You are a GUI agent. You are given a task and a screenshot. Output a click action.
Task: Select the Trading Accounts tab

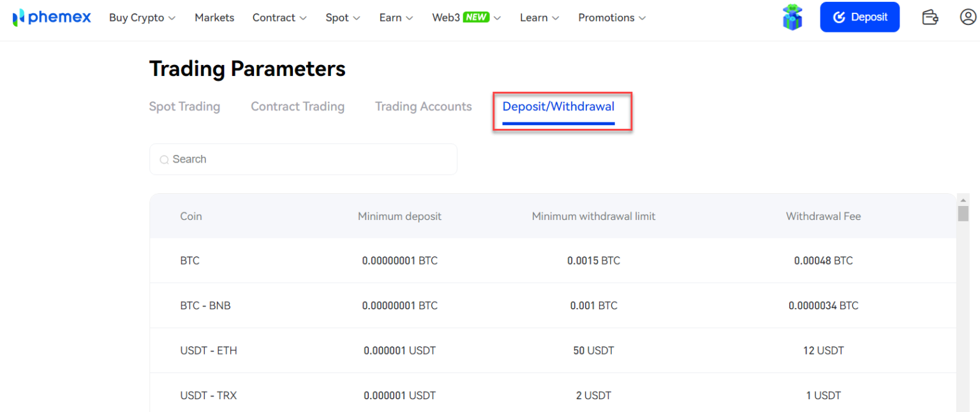point(423,107)
